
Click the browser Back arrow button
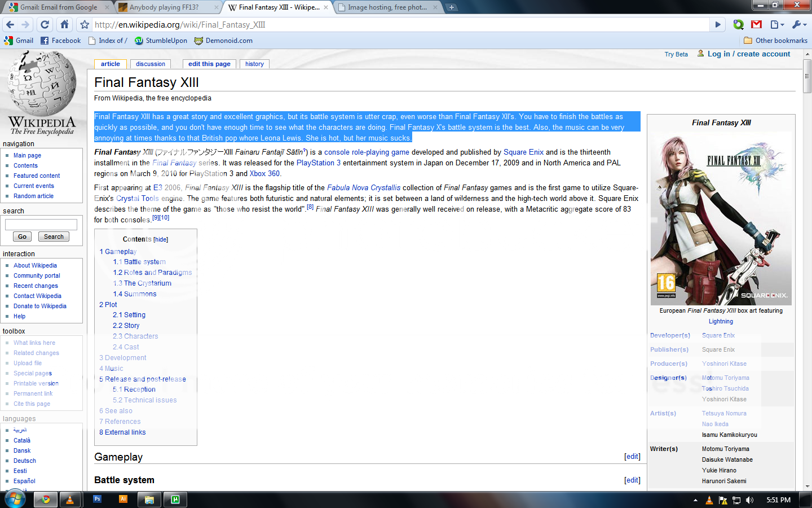(10, 24)
